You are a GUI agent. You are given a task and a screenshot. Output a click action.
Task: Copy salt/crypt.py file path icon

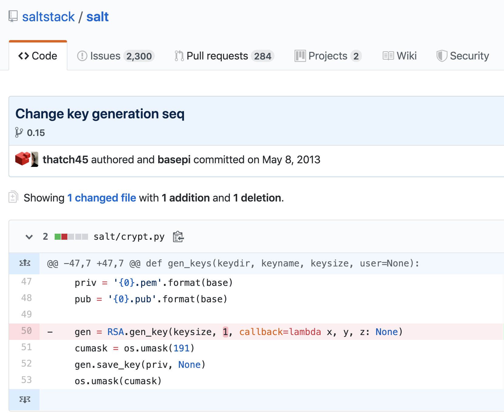point(178,237)
